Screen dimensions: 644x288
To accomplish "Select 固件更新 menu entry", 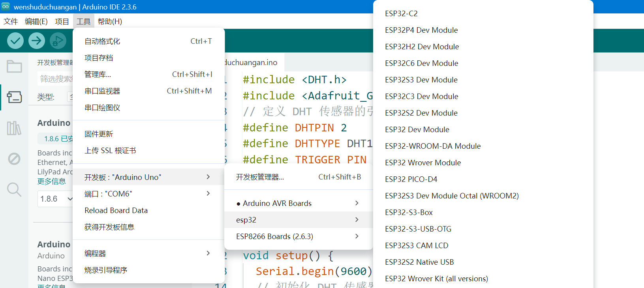I will (x=148, y=134).
